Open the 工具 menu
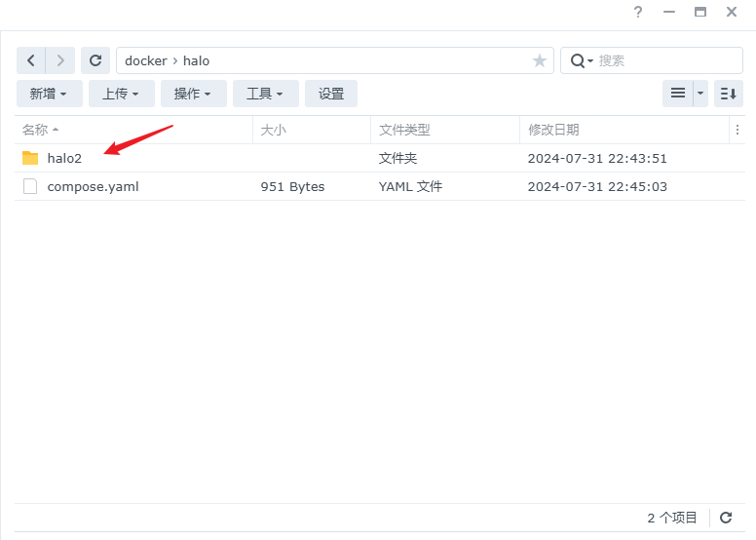This screenshot has width=756, height=540. click(265, 94)
